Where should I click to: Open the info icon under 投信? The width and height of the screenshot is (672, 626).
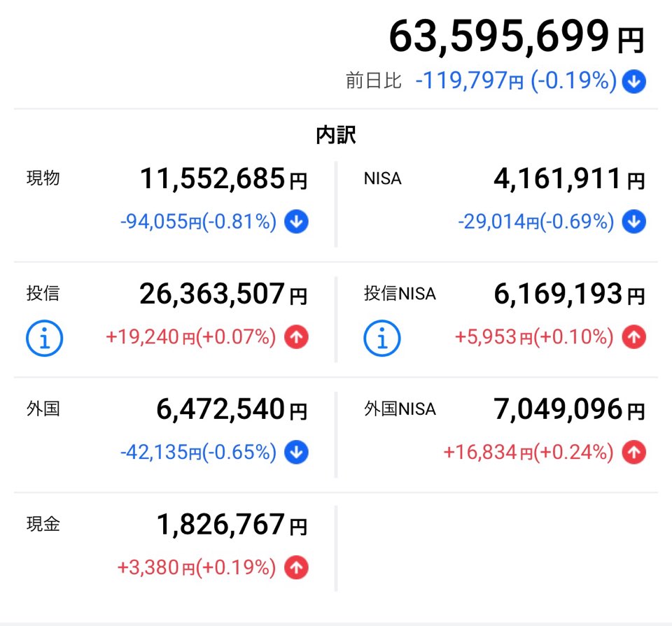coord(45,339)
